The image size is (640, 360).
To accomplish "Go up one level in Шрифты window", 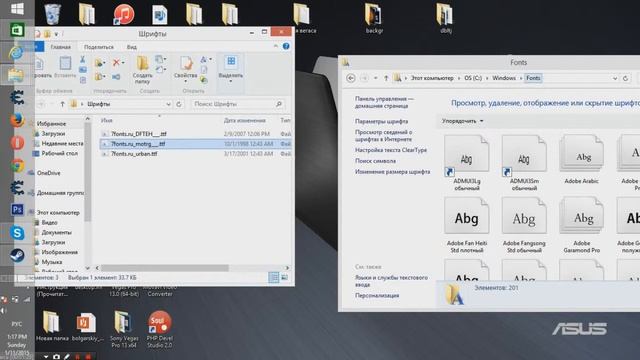I will pyautogui.click(x=62, y=104).
